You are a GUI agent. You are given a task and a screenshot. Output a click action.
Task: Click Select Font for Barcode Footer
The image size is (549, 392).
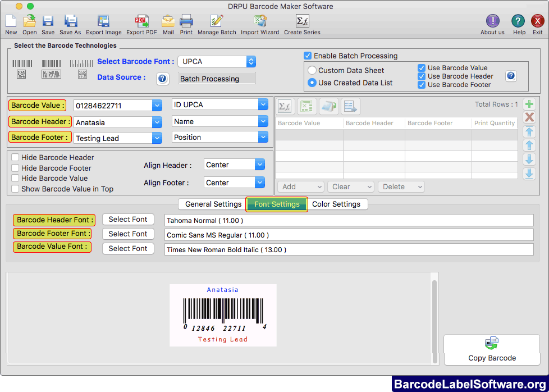[x=128, y=234]
